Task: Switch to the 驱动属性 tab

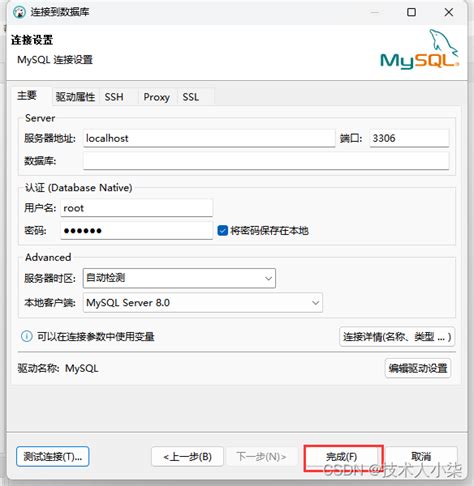Action: pos(75,97)
